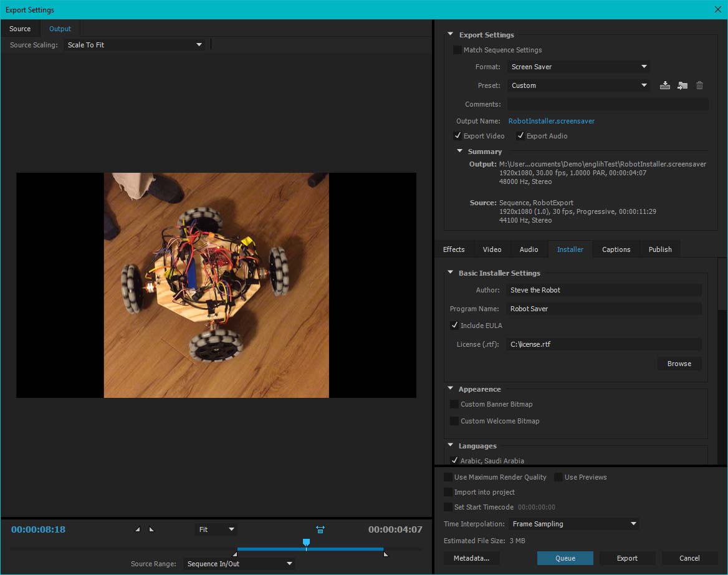Click the Set Out Point triangle icon
Screen dimensions: 728x575
click(151, 529)
